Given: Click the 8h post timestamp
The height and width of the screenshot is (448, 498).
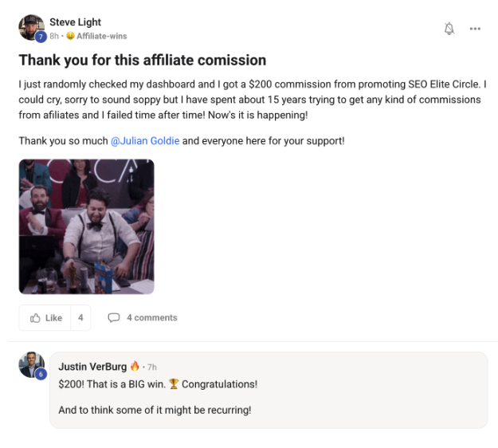Looking at the screenshot, I should click(53, 36).
